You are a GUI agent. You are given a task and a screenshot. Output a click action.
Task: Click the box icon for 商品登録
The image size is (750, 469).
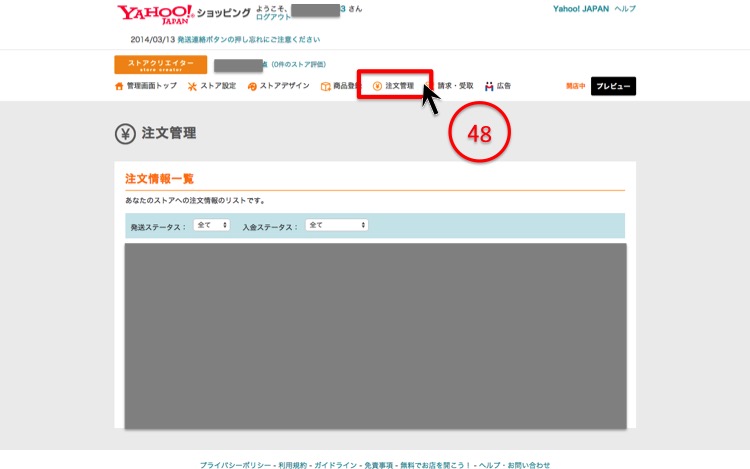coord(325,86)
